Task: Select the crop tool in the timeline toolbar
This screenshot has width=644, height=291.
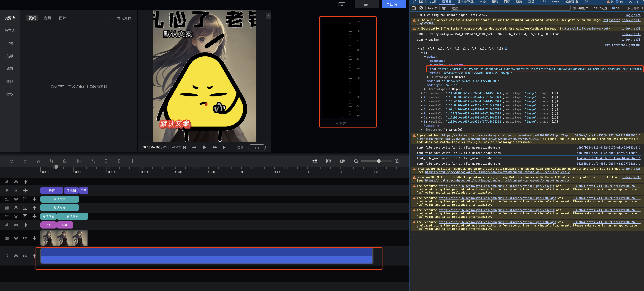Action: point(51,161)
